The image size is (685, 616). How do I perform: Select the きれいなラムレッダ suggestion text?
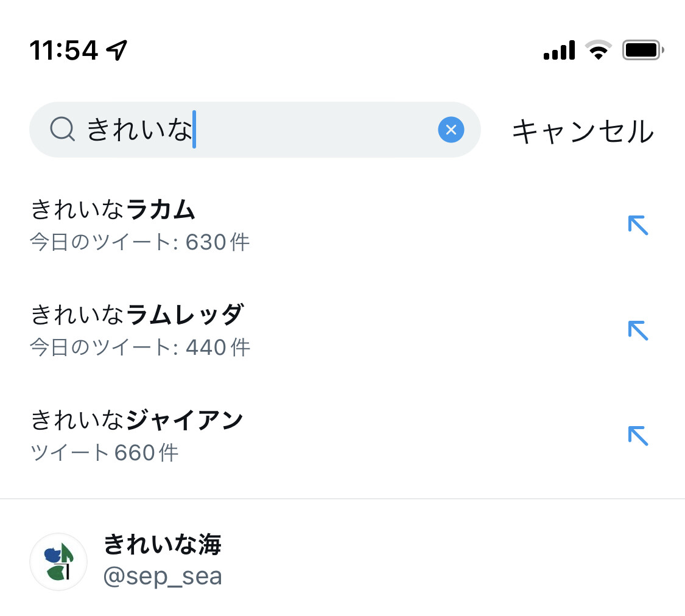[137, 315]
